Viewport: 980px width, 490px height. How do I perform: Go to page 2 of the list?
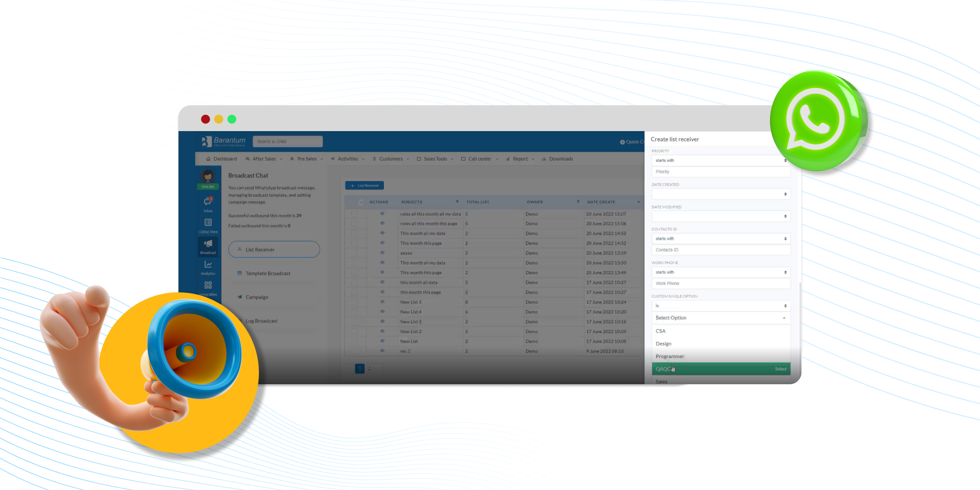point(369,368)
